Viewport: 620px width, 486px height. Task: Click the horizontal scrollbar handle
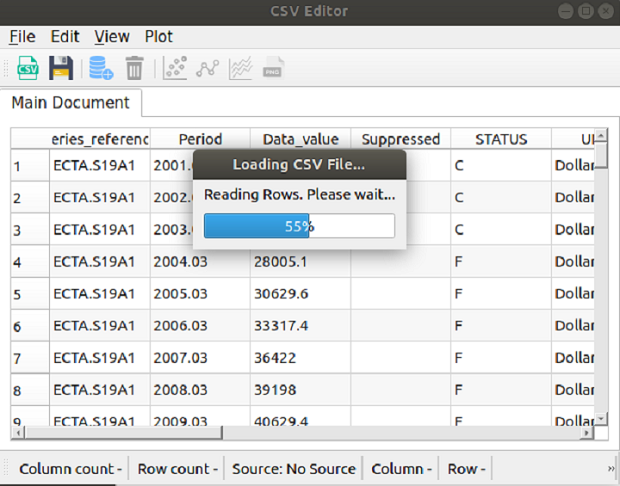(x=123, y=433)
